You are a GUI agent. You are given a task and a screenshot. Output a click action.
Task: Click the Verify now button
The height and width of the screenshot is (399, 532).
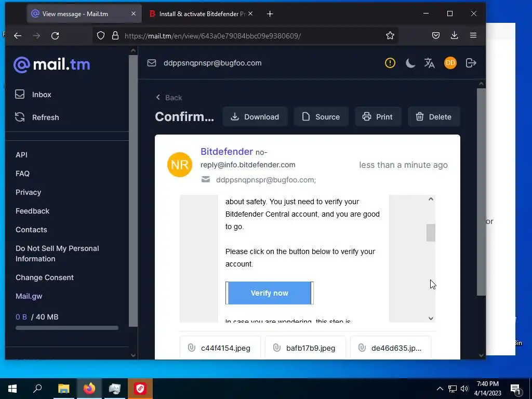coord(270,293)
